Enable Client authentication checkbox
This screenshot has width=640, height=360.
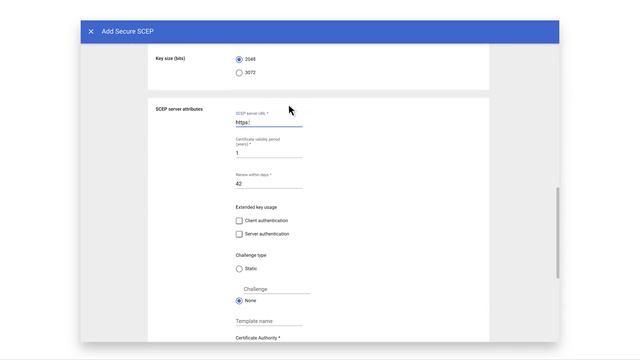239,221
